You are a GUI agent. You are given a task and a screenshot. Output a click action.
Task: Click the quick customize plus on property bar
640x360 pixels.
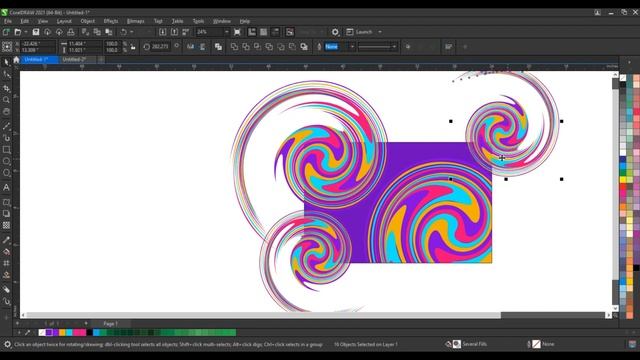click(x=465, y=47)
